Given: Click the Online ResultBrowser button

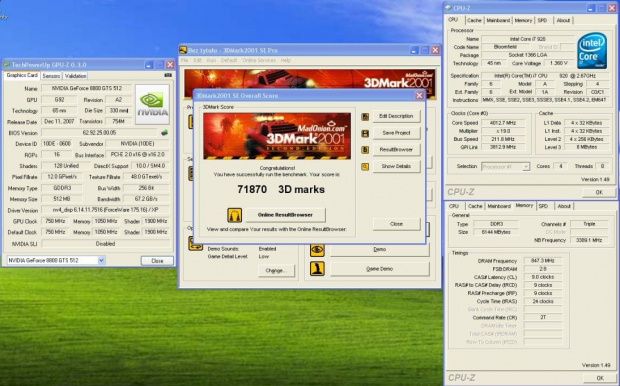Looking at the screenshot, I should coord(285,215).
